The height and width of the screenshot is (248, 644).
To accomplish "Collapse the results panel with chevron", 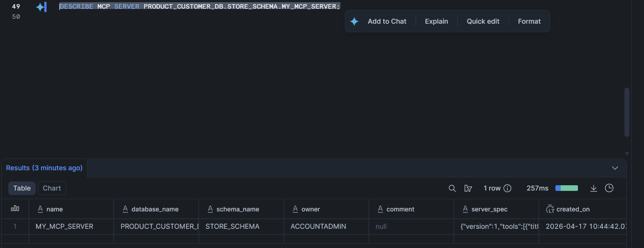I will (615, 168).
